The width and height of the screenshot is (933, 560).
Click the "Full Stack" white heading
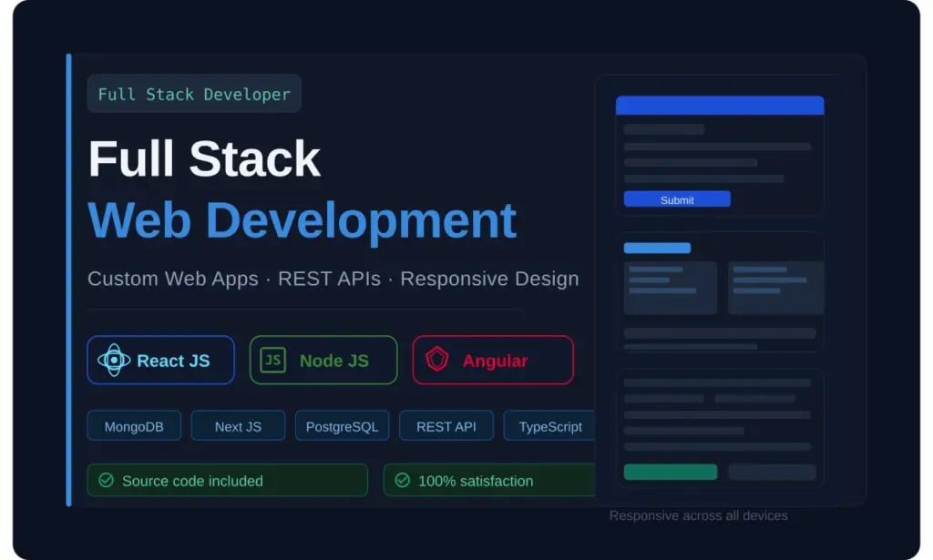tap(204, 158)
